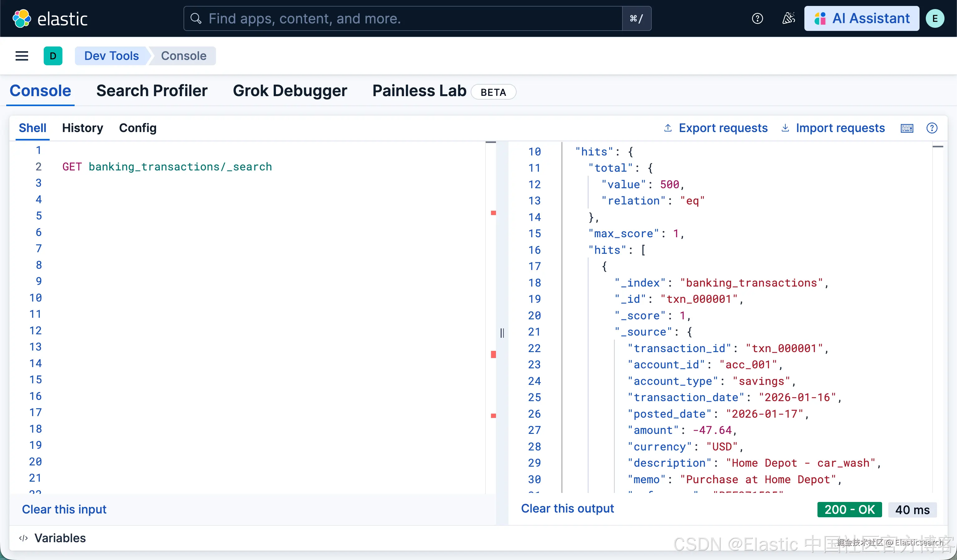Click the Elastic logo icon
This screenshot has width=957, height=560.
pos(22,18)
